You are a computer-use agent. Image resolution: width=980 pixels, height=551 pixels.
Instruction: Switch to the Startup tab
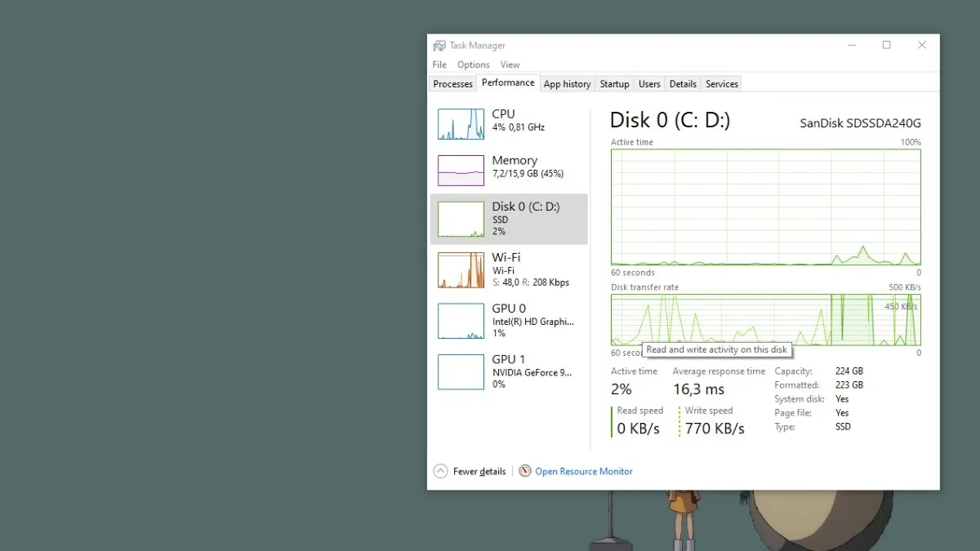(614, 83)
